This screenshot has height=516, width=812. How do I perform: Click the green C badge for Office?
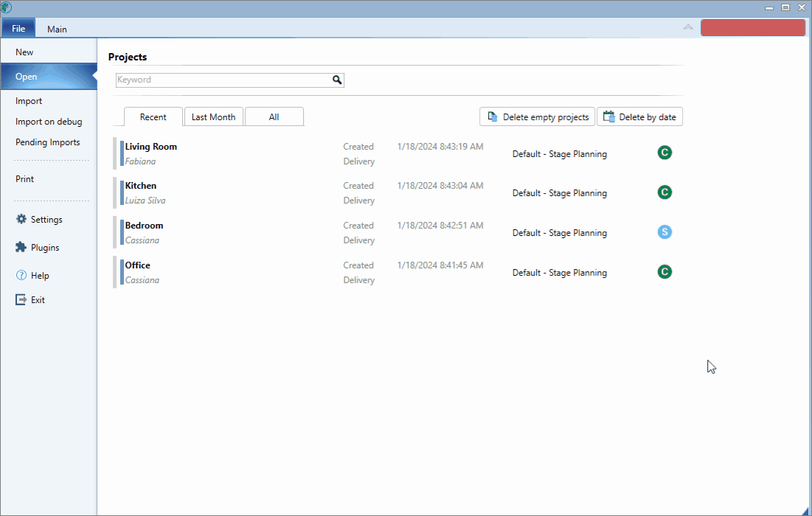pyautogui.click(x=664, y=272)
